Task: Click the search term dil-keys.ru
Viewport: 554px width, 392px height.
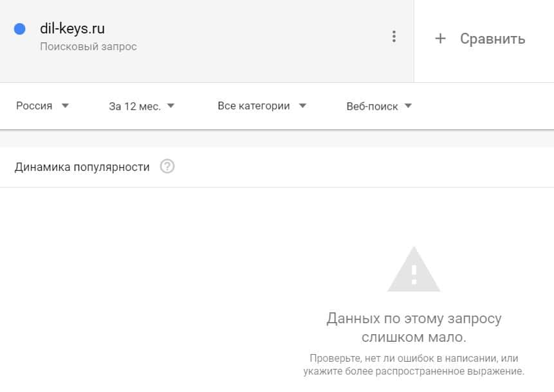Action: [72, 28]
